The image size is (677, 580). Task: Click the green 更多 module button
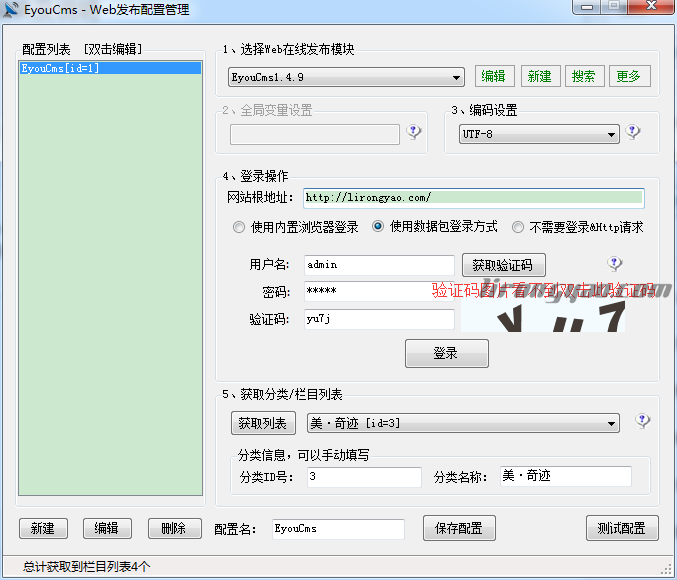pos(629,76)
